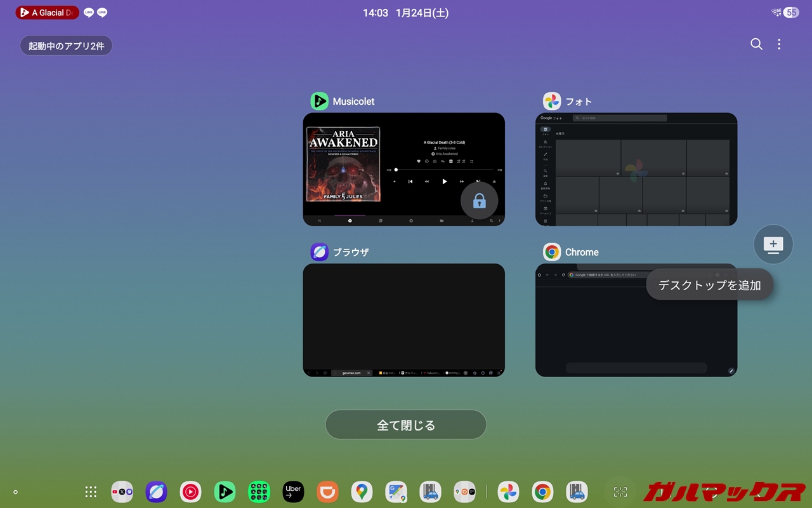The height and width of the screenshot is (508, 812).
Task: Expand the 起動中のアプリ2件 active apps chip
Action: click(x=66, y=46)
